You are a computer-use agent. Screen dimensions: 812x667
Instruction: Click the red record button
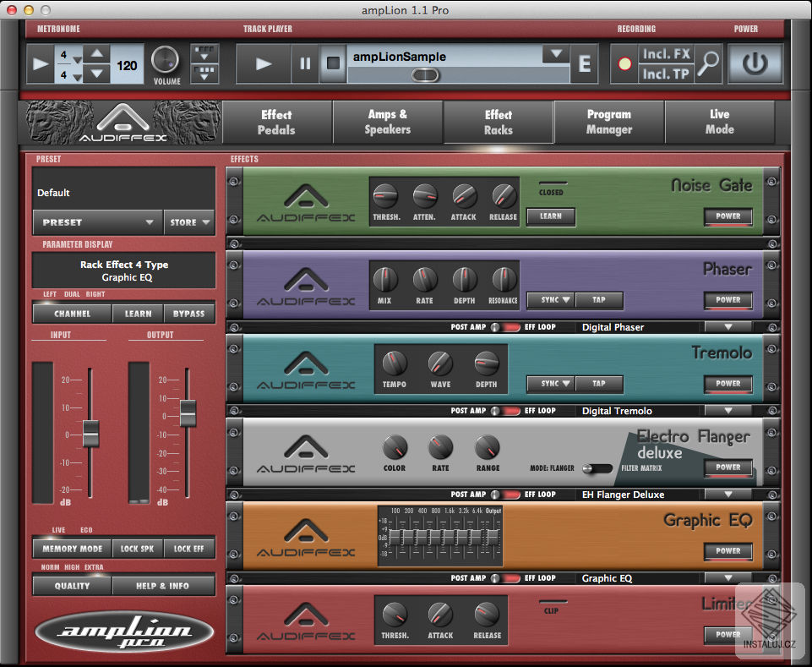pos(625,63)
